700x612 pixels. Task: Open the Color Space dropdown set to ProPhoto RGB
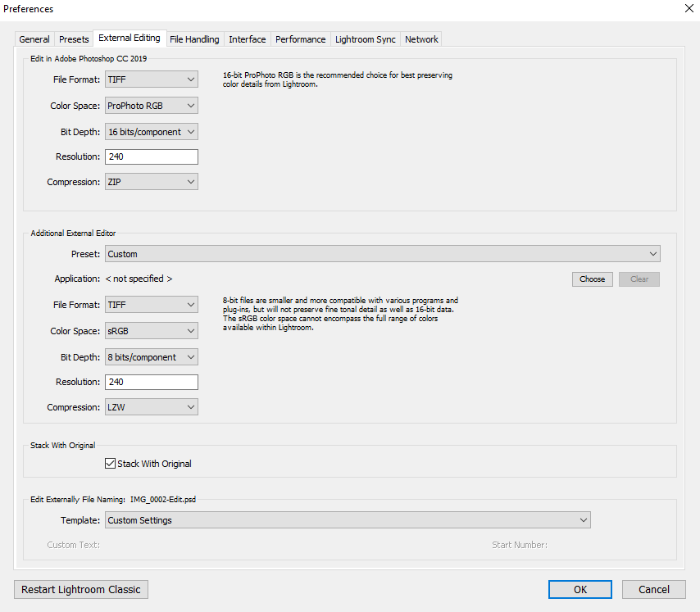(x=151, y=105)
